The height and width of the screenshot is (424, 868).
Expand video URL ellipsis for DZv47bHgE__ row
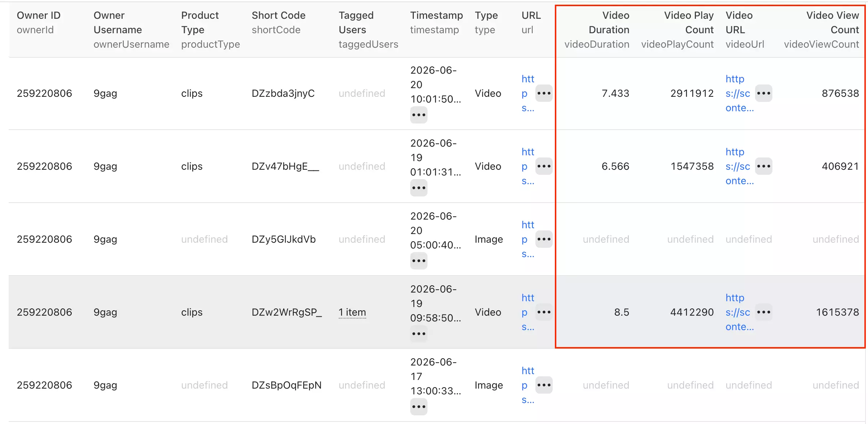[x=763, y=166]
